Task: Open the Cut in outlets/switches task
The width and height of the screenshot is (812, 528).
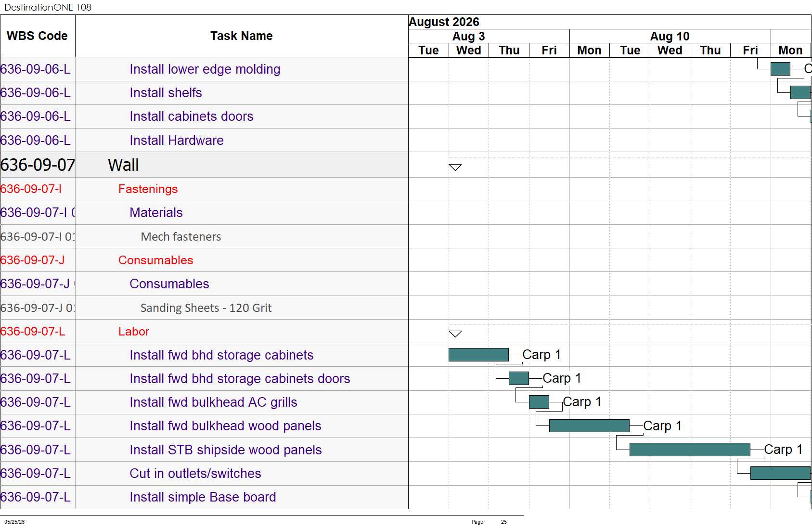Action: pyautogui.click(x=195, y=474)
